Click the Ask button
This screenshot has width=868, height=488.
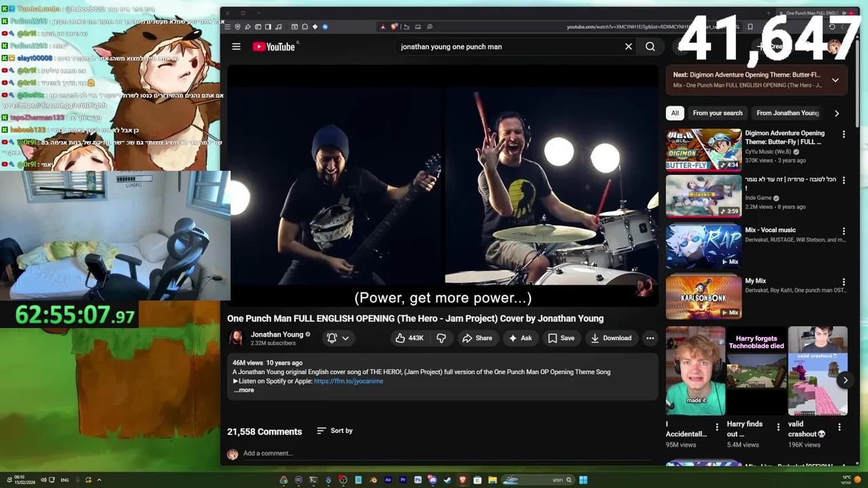point(520,338)
